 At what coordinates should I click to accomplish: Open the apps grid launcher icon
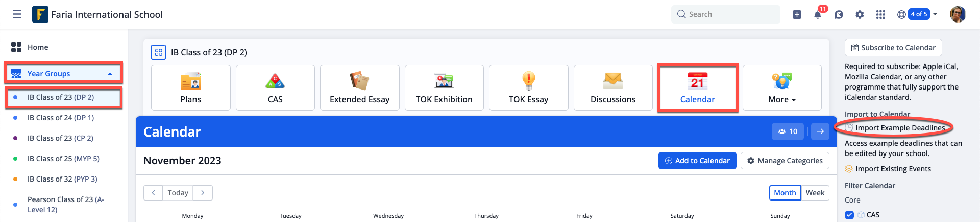880,14
